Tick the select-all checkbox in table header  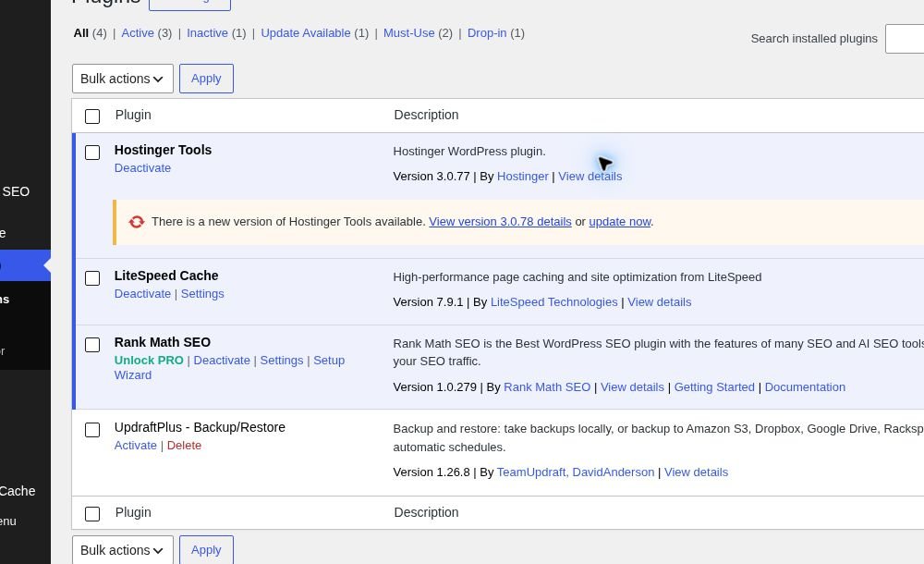92,116
